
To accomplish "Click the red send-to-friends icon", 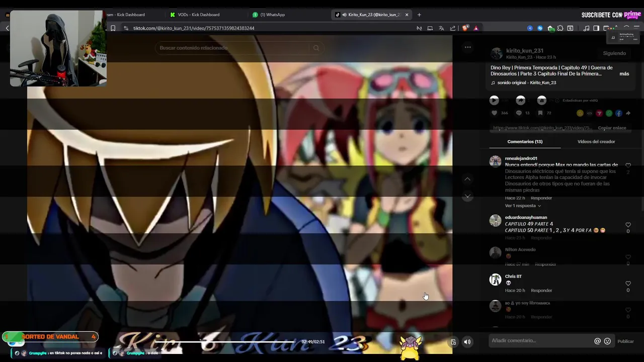I will click(x=599, y=113).
